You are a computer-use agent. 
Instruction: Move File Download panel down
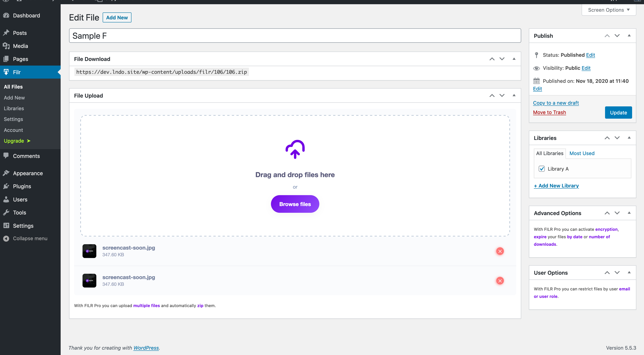coord(502,59)
